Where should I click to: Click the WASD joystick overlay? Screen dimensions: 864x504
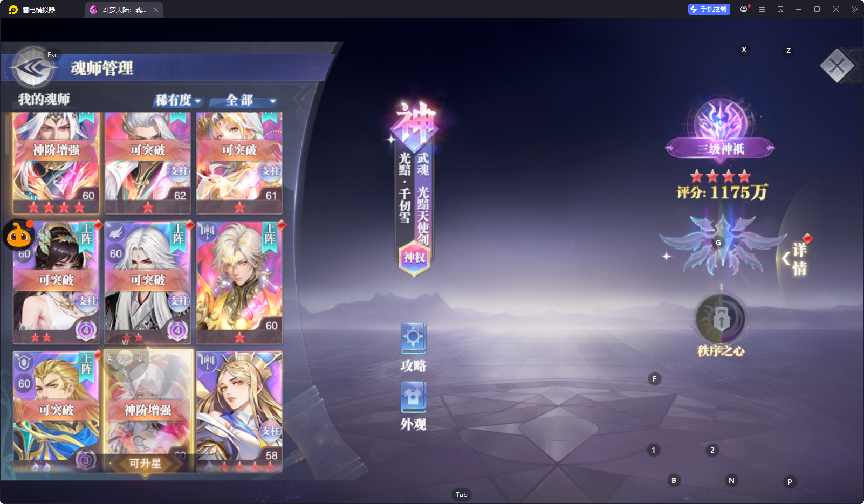(x=125, y=358)
